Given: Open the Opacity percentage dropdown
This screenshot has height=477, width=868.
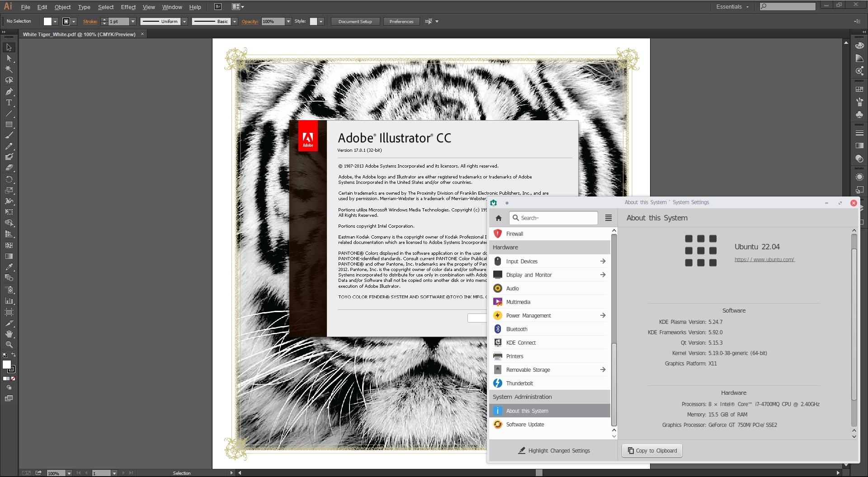Looking at the screenshot, I should tap(288, 22).
